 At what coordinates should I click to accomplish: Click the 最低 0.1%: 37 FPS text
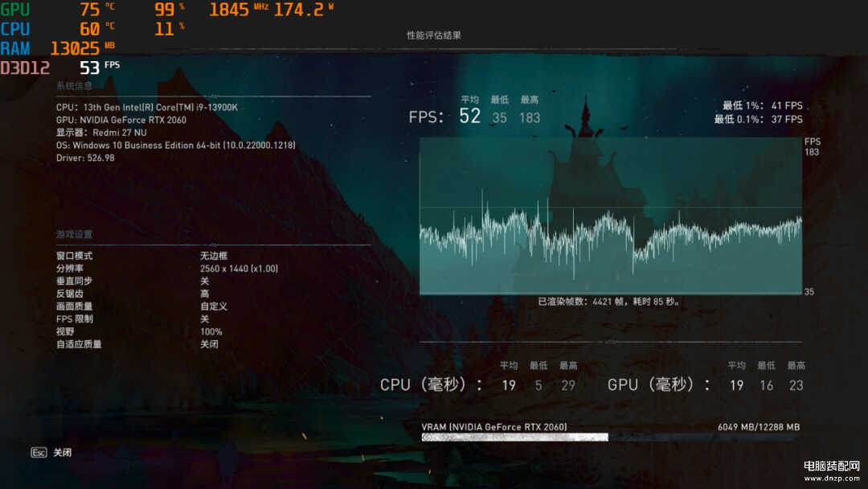[x=759, y=119]
